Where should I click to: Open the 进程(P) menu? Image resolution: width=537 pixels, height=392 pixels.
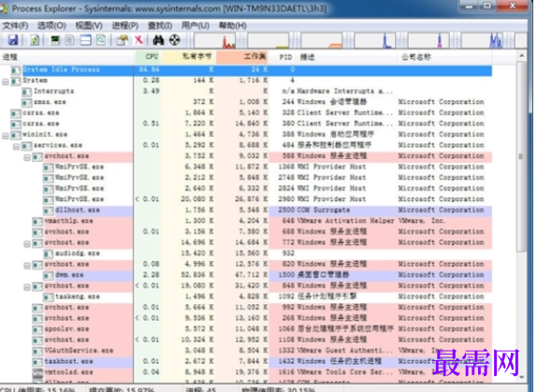click(125, 25)
